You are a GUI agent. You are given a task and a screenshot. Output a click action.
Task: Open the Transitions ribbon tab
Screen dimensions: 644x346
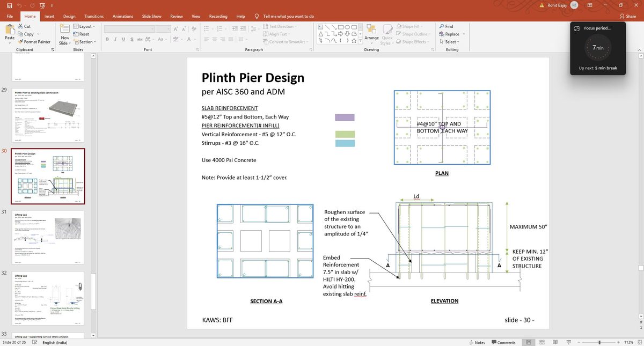(94, 17)
